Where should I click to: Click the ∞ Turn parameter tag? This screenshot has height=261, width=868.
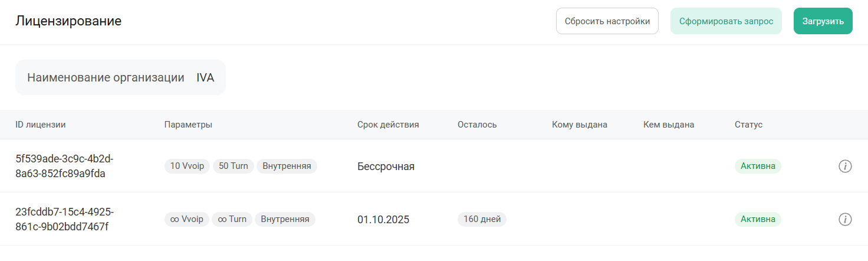click(x=232, y=220)
